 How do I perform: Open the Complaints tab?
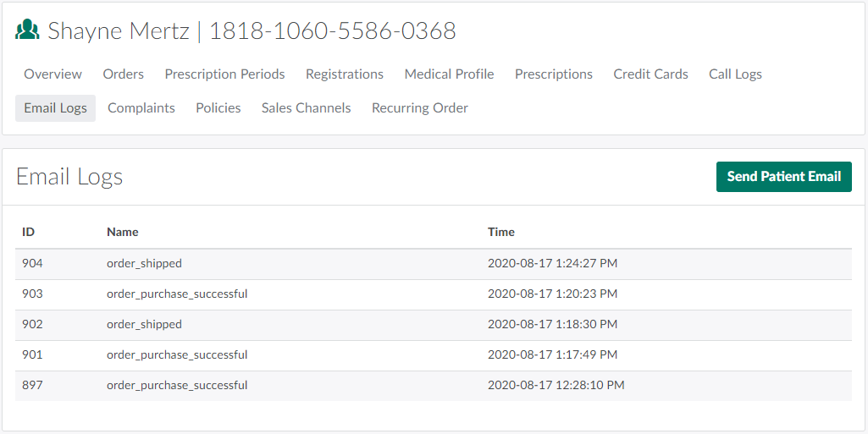(x=141, y=108)
